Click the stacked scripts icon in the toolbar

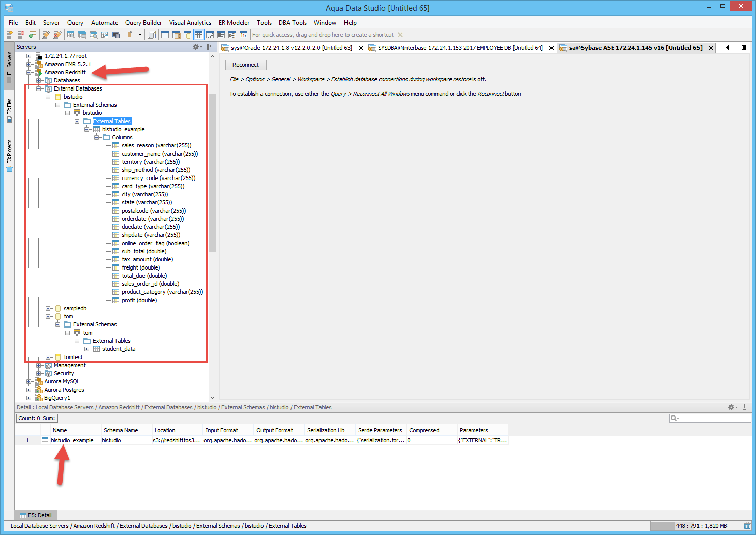[x=152, y=35]
